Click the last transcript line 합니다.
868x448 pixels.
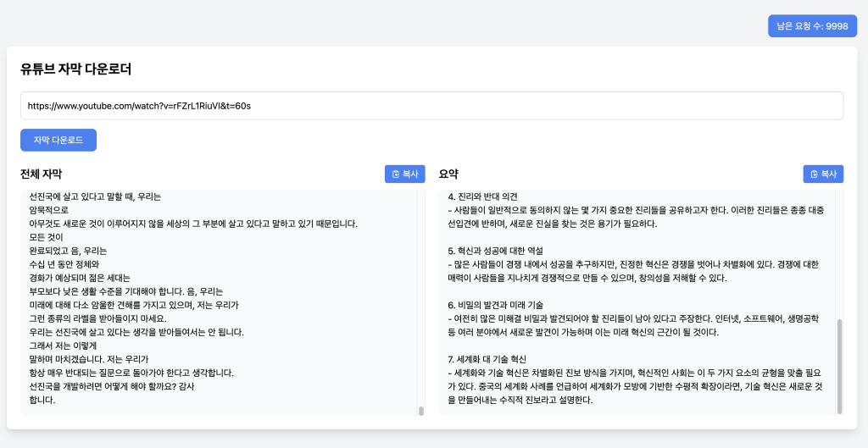42,400
